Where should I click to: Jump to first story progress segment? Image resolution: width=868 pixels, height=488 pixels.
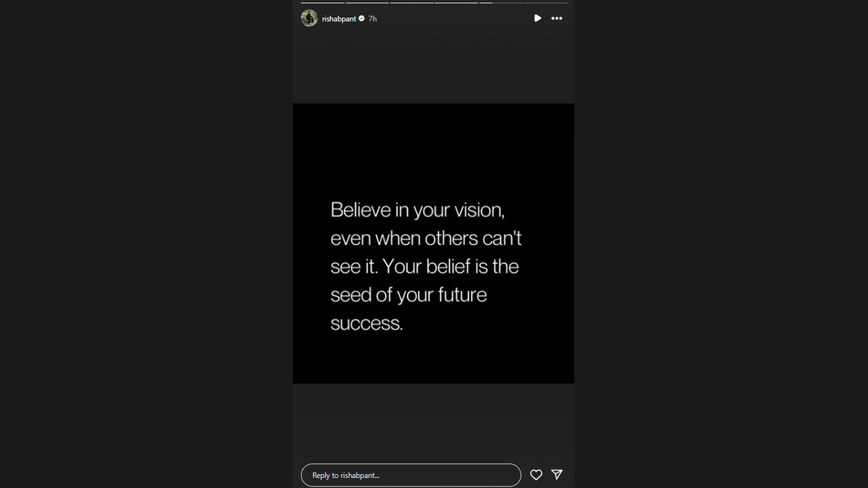click(323, 3)
